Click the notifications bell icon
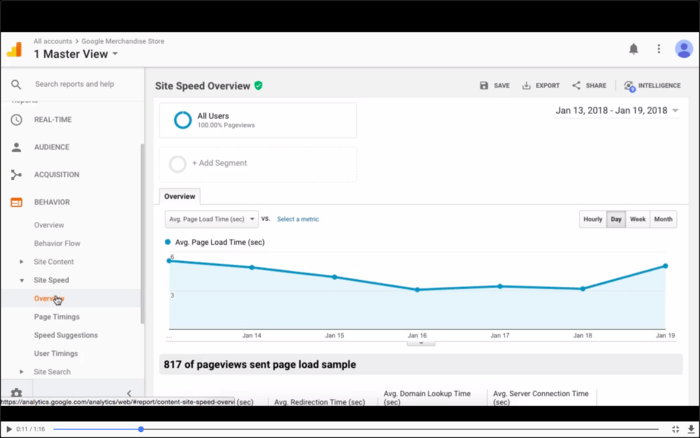The image size is (700, 438). tap(633, 48)
